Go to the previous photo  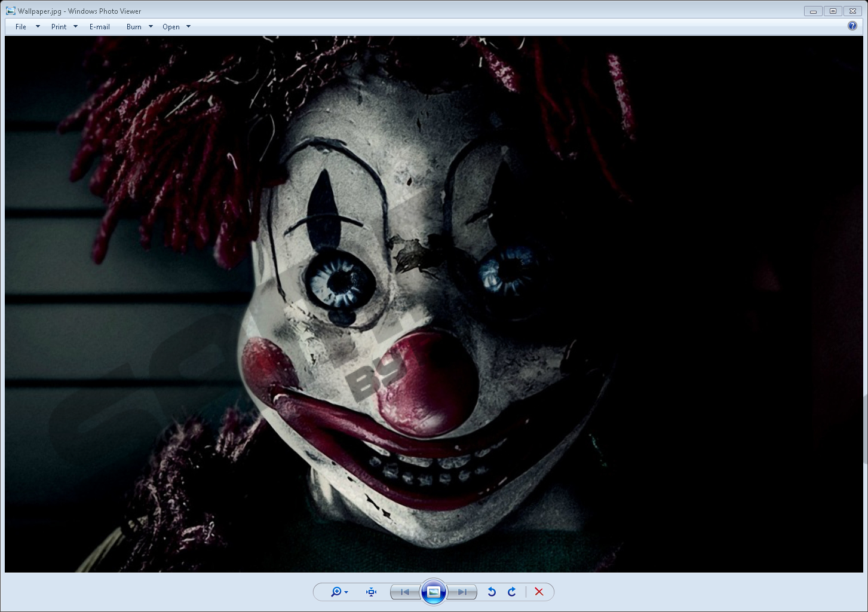(405, 592)
